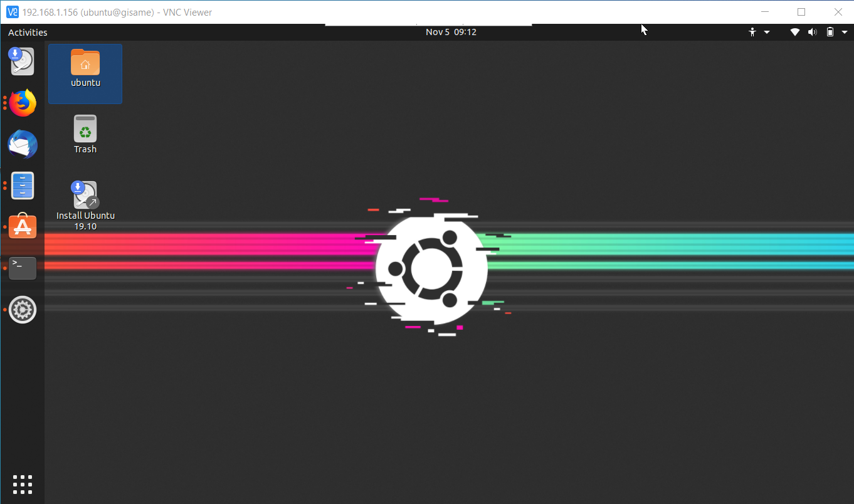Open Settings from the dock
This screenshot has width=854, height=504.
tap(23, 309)
